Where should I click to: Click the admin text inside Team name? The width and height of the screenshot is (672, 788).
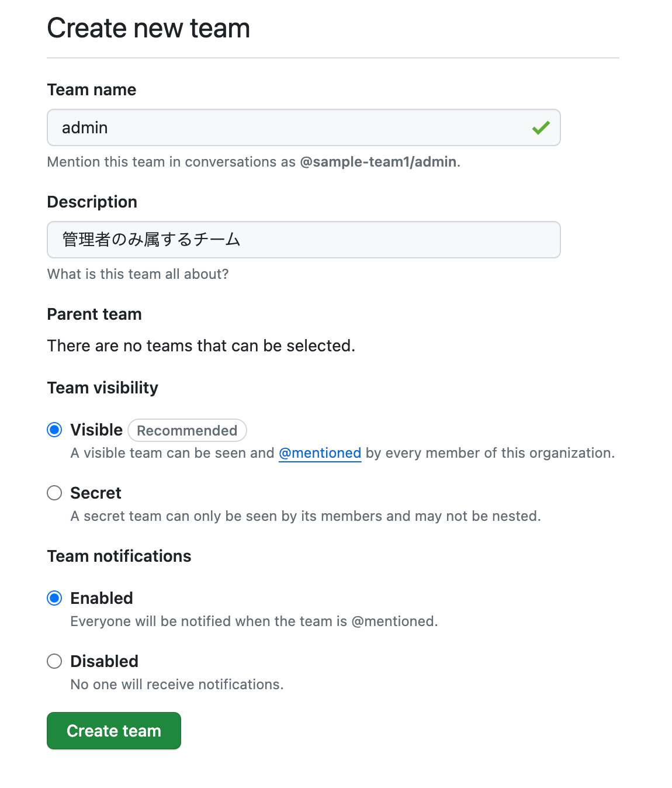pos(84,127)
